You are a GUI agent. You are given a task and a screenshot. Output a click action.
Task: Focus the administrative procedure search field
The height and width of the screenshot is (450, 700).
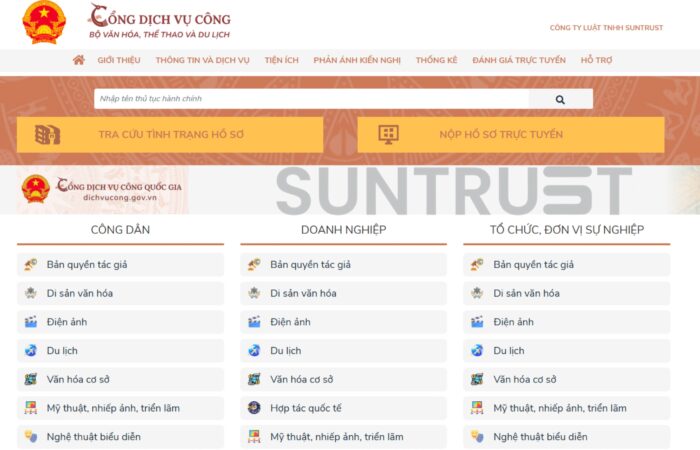point(312,99)
